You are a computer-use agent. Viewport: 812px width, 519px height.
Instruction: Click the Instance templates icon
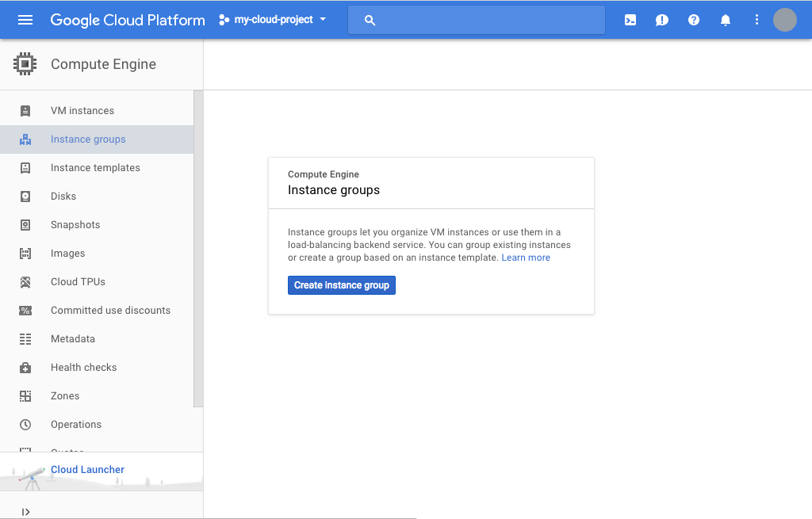click(x=25, y=168)
